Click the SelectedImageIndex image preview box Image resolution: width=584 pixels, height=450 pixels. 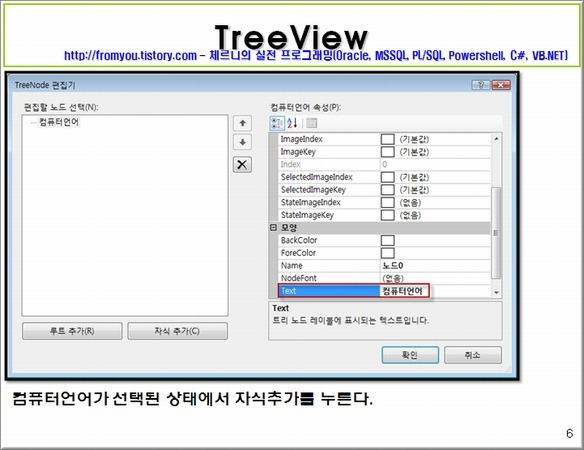pyautogui.click(x=388, y=177)
